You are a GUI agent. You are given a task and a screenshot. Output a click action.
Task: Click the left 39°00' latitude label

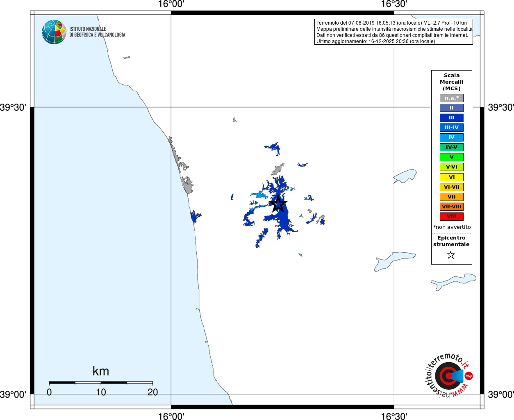point(13,395)
